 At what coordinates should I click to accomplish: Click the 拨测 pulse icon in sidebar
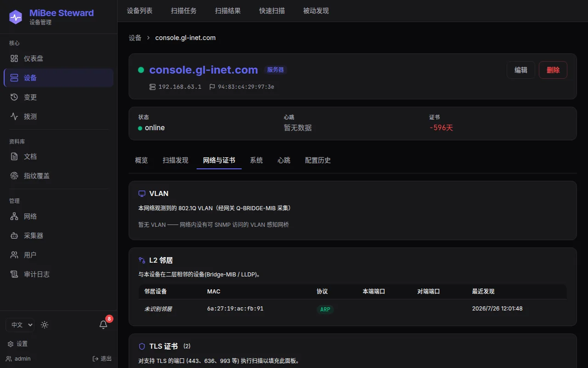(14, 116)
